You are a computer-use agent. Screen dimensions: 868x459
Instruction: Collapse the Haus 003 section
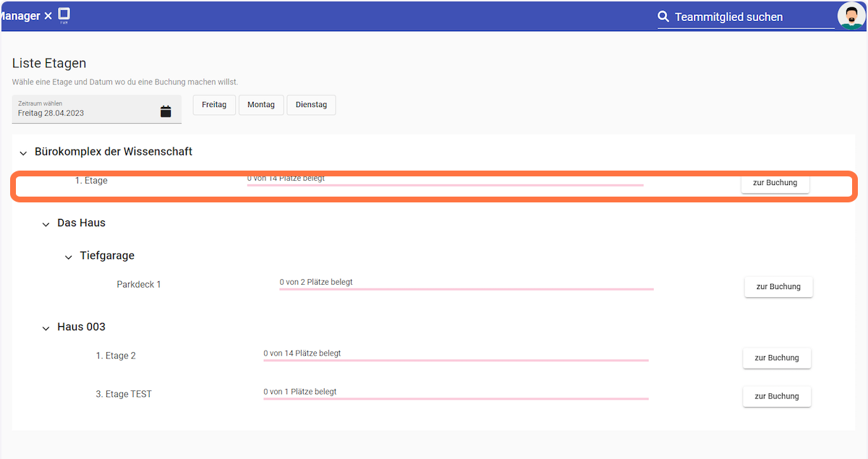pos(46,328)
